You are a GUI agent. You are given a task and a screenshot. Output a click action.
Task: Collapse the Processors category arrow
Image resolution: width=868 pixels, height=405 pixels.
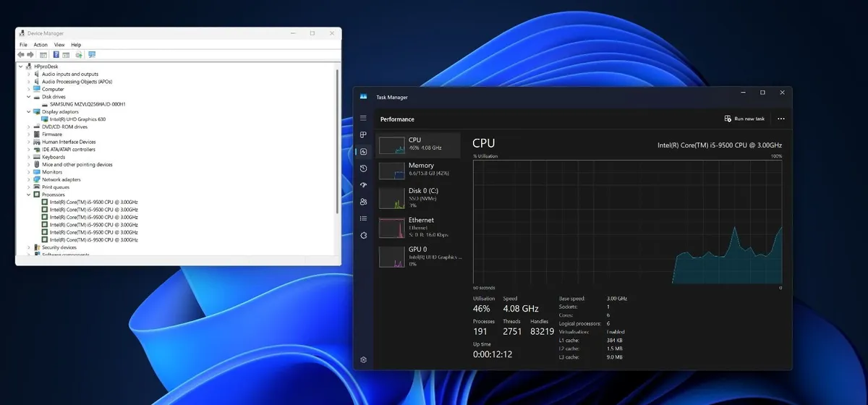tap(29, 195)
